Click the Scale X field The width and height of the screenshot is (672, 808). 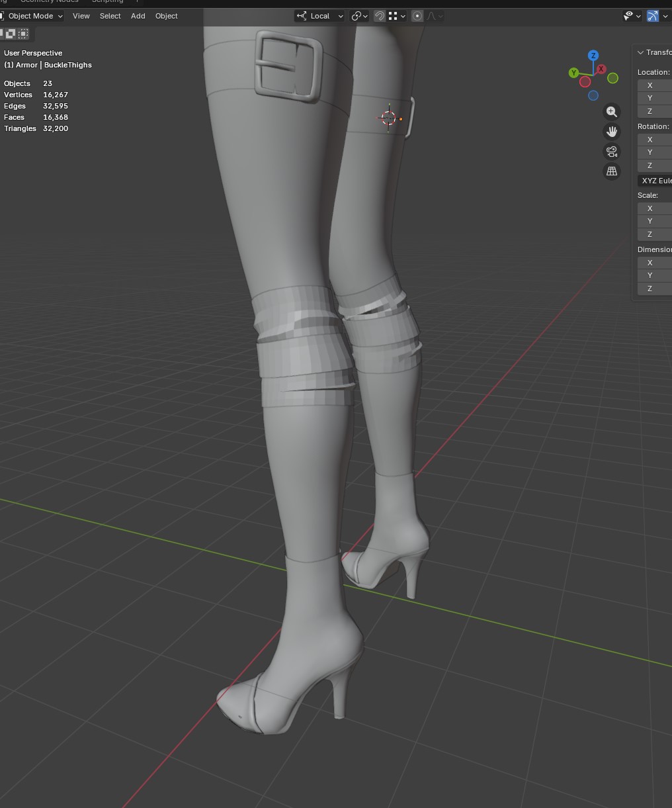coord(655,208)
